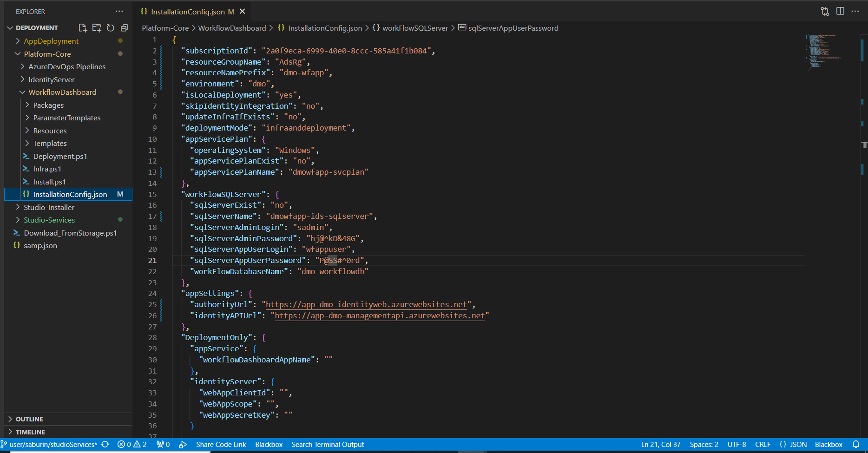Click the git branch user/saburin/studioServices indicator
This screenshot has height=453, width=868.
[49, 445]
